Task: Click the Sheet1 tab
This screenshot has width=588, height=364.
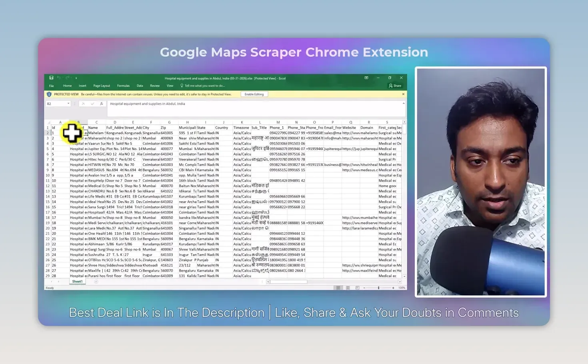Action: [x=77, y=282]
